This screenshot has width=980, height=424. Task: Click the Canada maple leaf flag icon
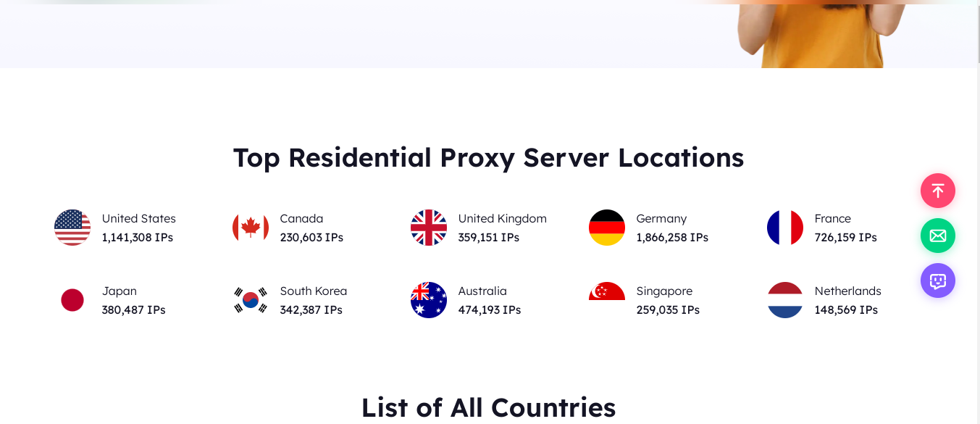pyautogui.click(x=251, y=228)
